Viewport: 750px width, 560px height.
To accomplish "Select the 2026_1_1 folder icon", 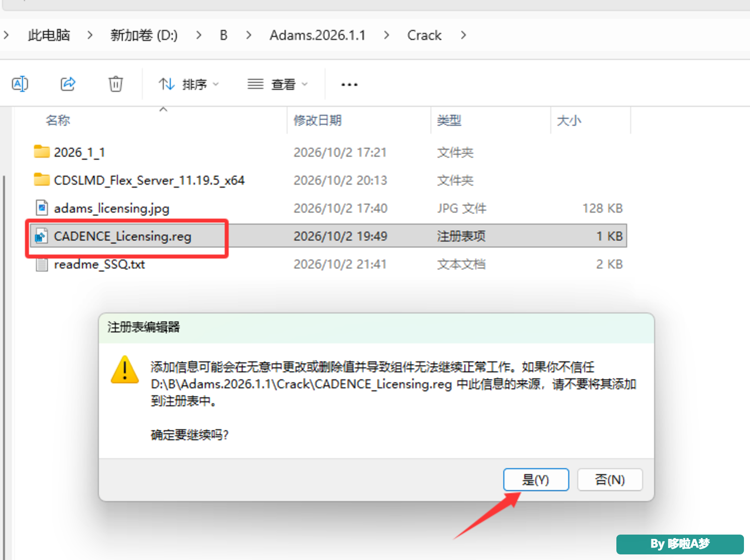I will [41, 152].
